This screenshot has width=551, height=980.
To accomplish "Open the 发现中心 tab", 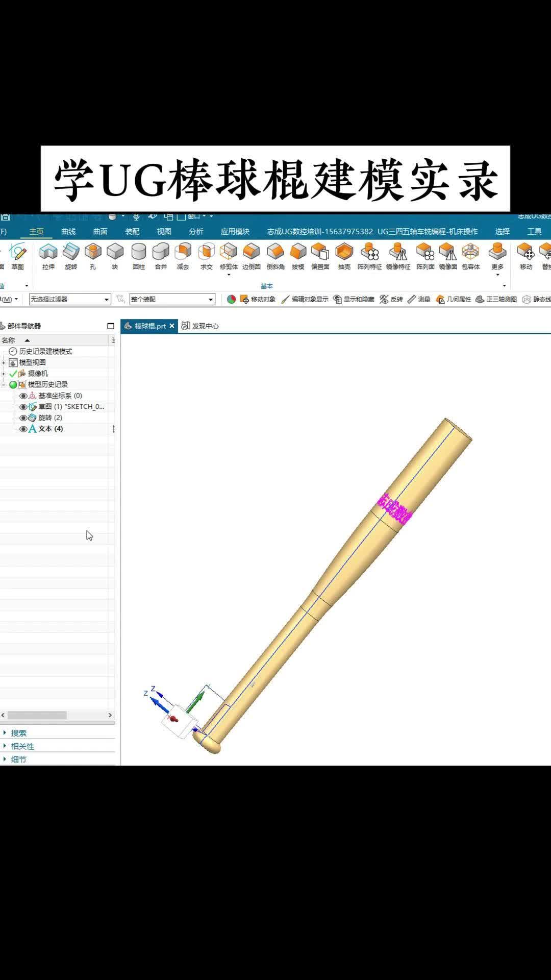I will pyautogui.click(x=201, y=326).
